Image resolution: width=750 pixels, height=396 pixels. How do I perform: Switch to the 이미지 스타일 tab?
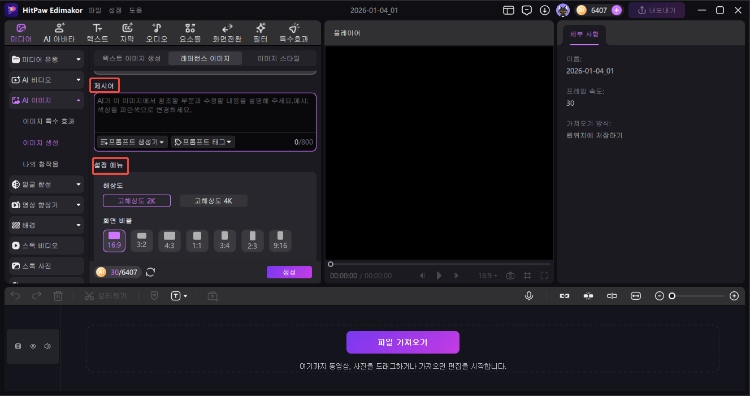coord(278,58)
